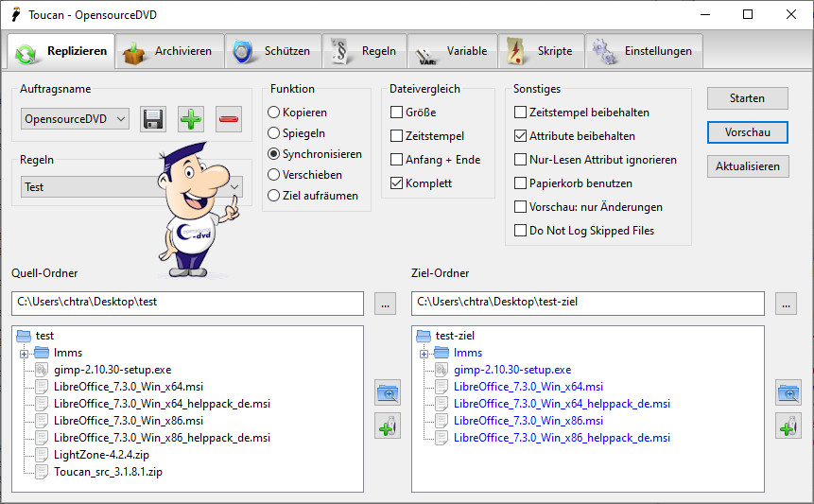Select the Spiegeln function radio button
Viewport: 814px width, 504px height.
[275, 133]
